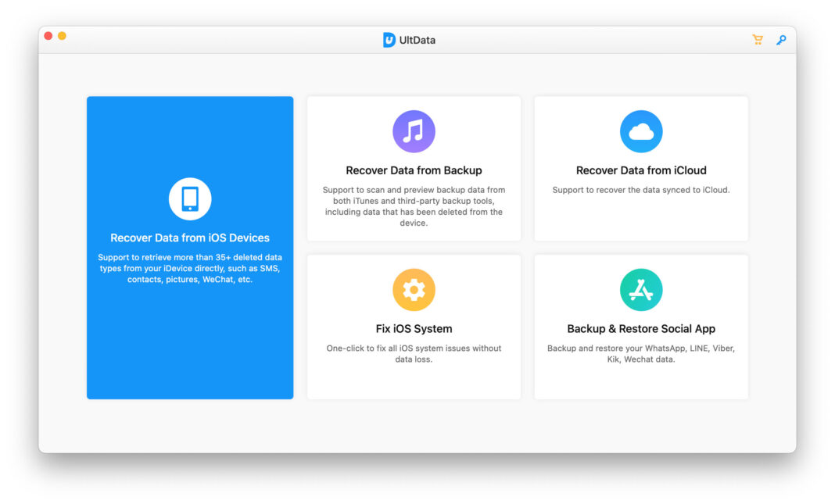Click the Recover Data from iCloud heading
The image size is (835, 504).
coord(640,170)
